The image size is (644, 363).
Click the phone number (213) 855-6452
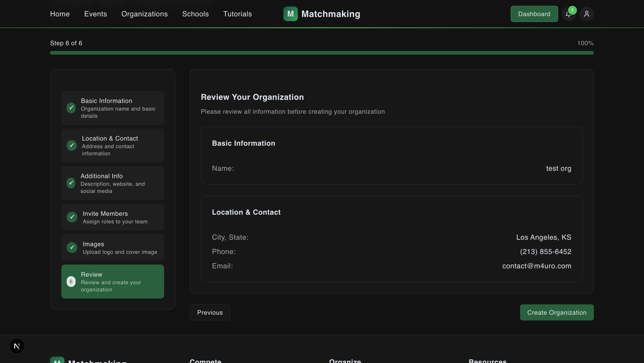coord(546,251)
